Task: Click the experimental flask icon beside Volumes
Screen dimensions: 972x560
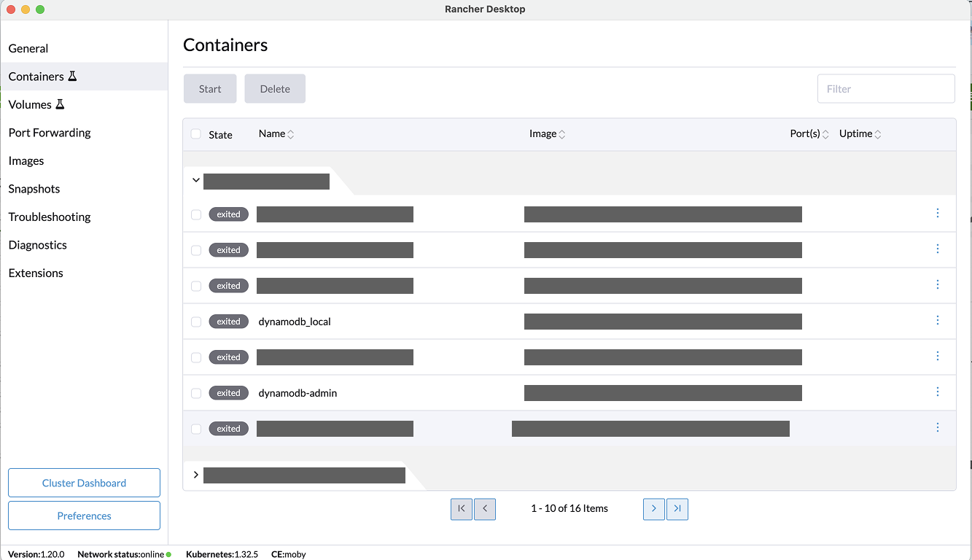Action: click(60, 104)
